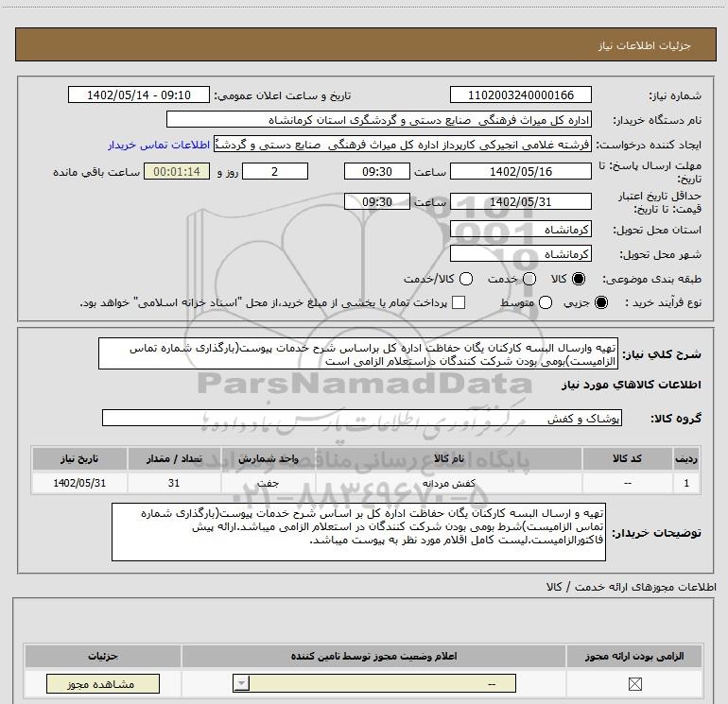Select the کالا/خدمت radio button

tap(466, 279)
